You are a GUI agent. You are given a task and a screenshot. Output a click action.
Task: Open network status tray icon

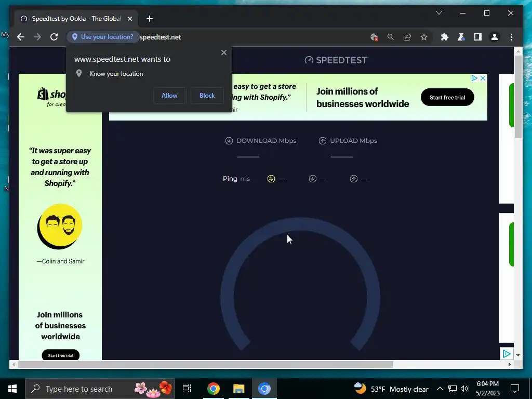click(x=453, y=389)
